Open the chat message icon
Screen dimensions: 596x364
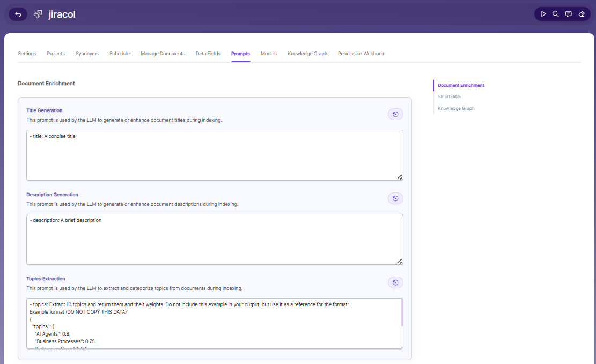pyautogui.click(x=569, y=14)
